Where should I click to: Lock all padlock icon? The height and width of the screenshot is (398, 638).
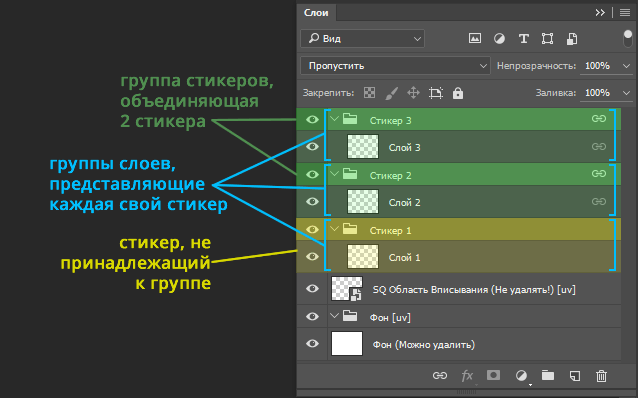458,93
